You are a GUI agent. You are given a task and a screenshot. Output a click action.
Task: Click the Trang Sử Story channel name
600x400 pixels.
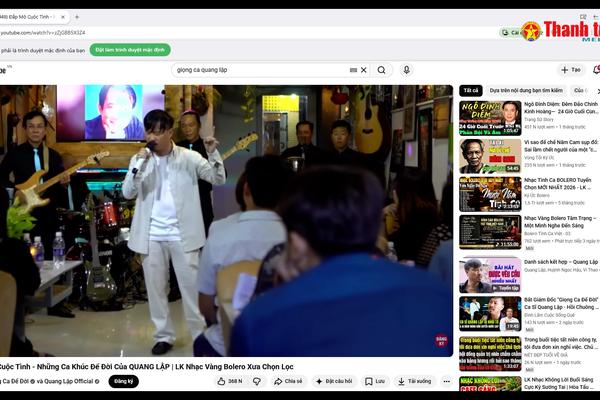(x=539, y=119)
